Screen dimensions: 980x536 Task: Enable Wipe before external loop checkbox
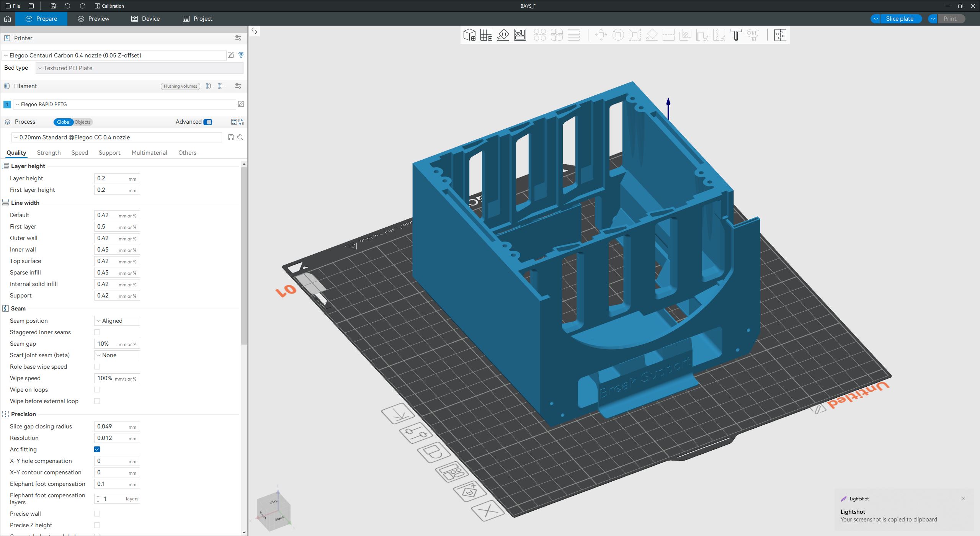pyautogui.click(x=97, y=401)
